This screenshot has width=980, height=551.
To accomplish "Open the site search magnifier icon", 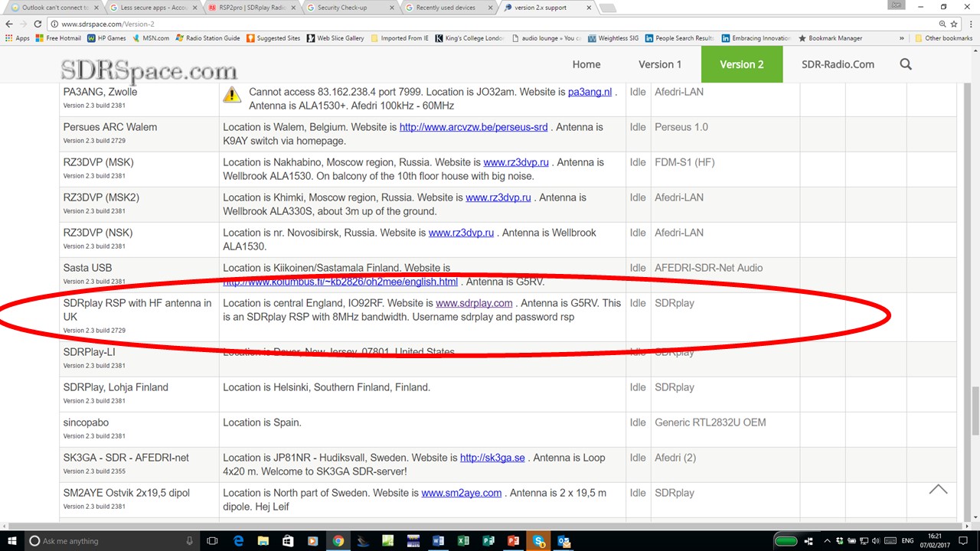I will (906, 64).
